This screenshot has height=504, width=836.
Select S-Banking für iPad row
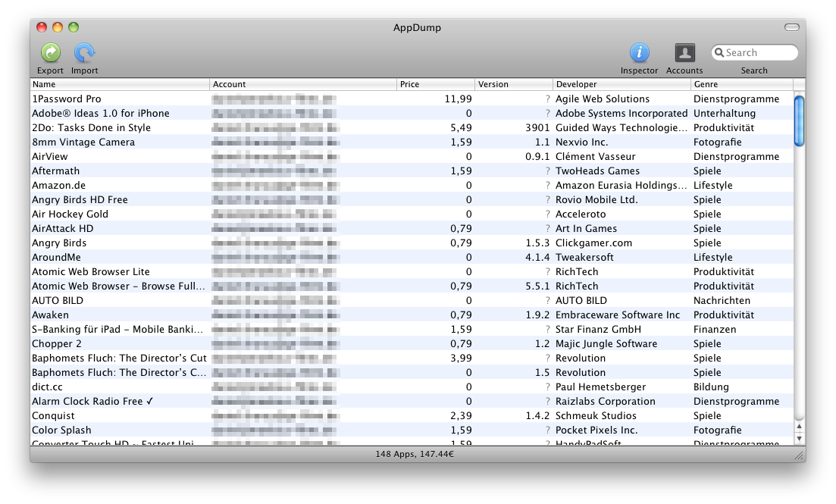(x=412, y=329)
